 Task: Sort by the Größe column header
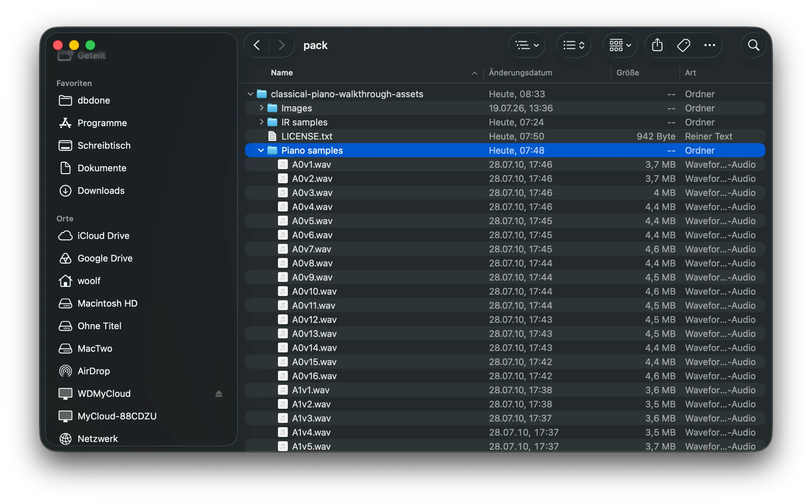[628, 73]
